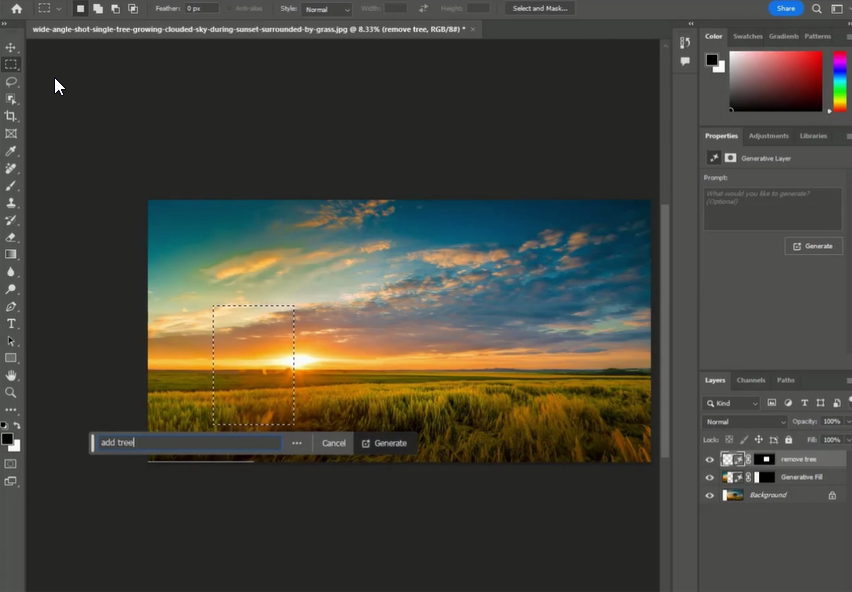This screenshot has height=592, width=852.
Task: Switch to the Channels tab
Action: pyautogui.click(x=750, y=380)
